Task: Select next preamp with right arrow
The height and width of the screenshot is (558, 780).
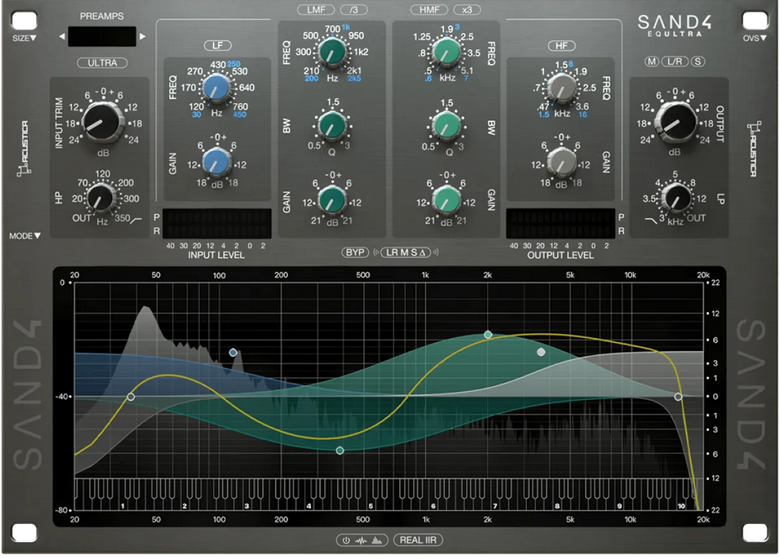Action: 143,36
